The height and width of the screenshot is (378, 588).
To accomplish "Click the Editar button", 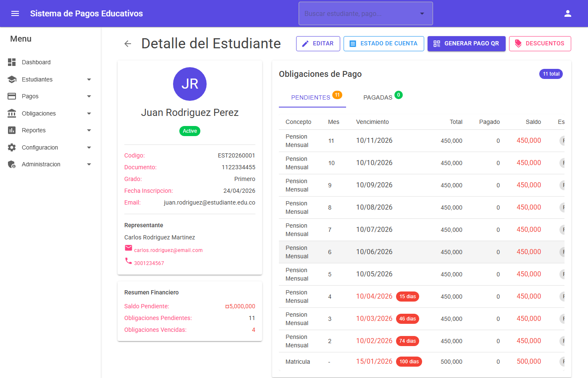I will point(318,44).
